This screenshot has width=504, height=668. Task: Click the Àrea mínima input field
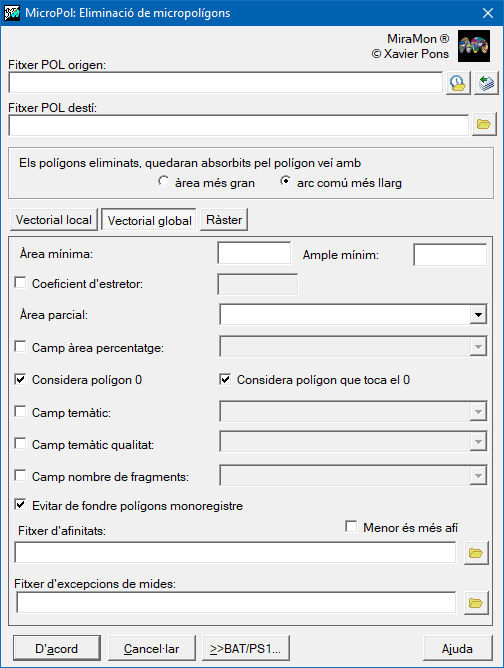(x=254, y=253)
